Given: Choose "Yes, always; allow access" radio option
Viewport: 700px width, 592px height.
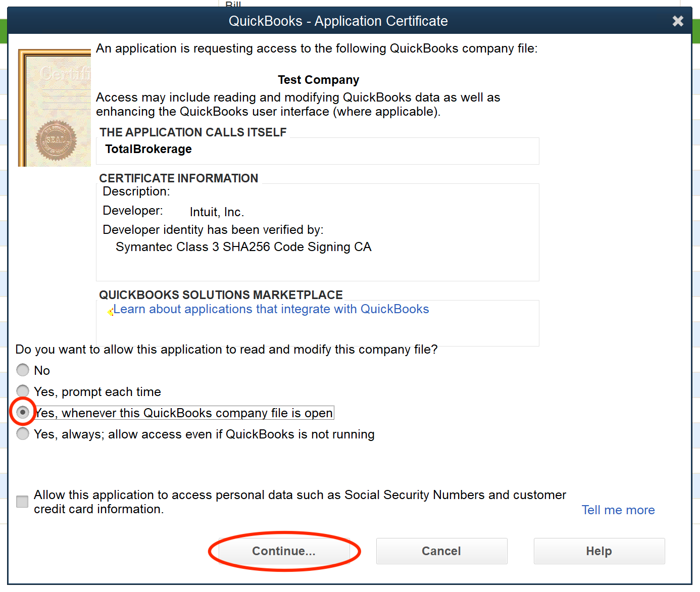Looking at the screenshot, I should click(23, 434).
